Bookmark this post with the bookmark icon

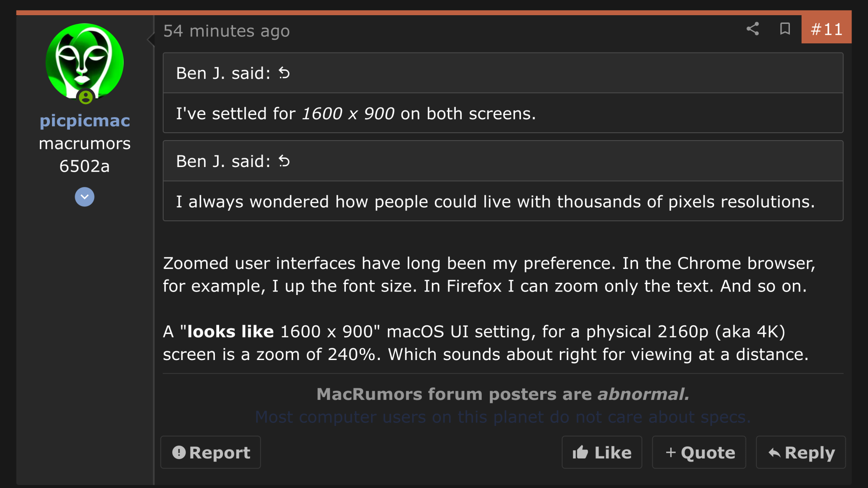[785, 29]
